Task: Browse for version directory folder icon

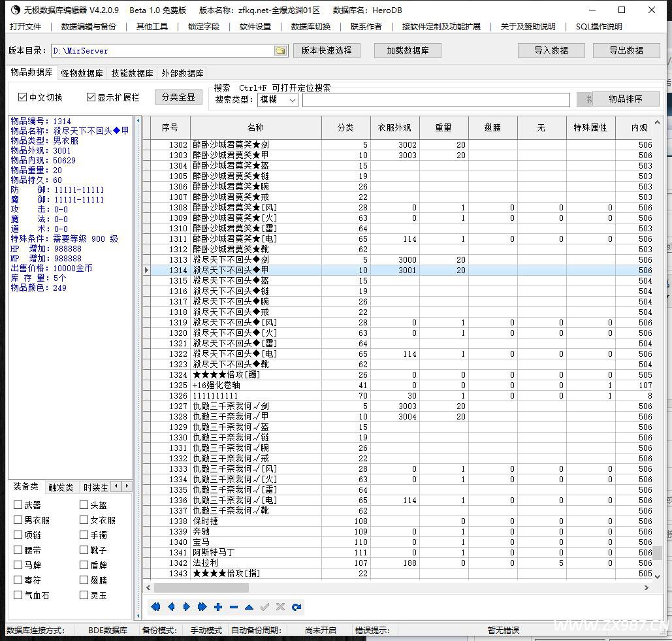Action: pyautogui.click(x=280, y=51)
